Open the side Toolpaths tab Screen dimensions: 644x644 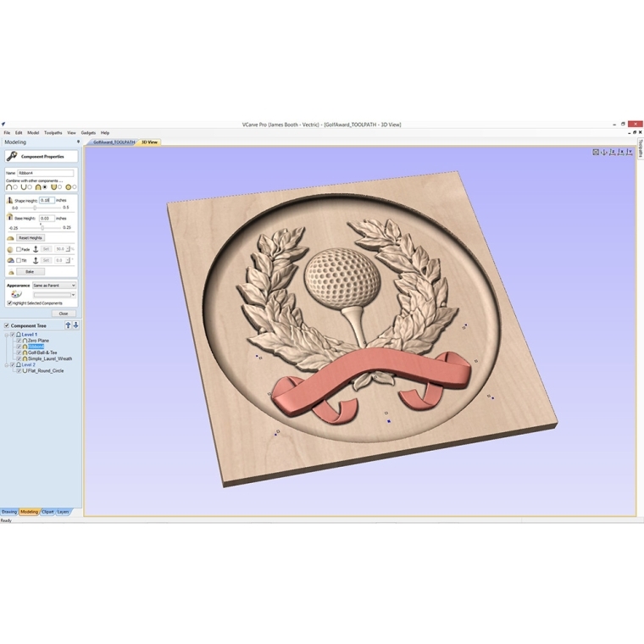[x=641, y=148]
